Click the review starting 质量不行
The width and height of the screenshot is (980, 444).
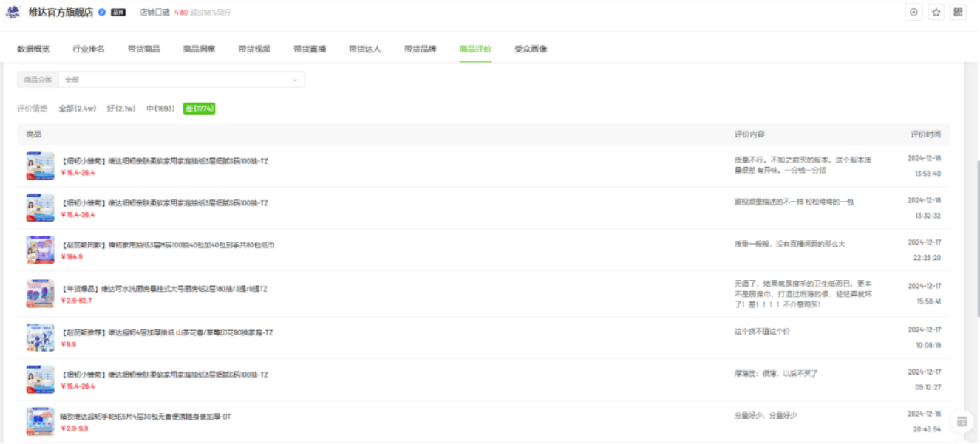click(803, 165)
